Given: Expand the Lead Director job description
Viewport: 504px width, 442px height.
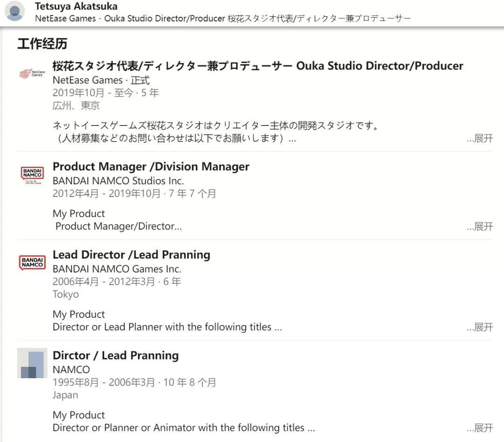Looking at the screenshot, I should (x=480, y=327).
